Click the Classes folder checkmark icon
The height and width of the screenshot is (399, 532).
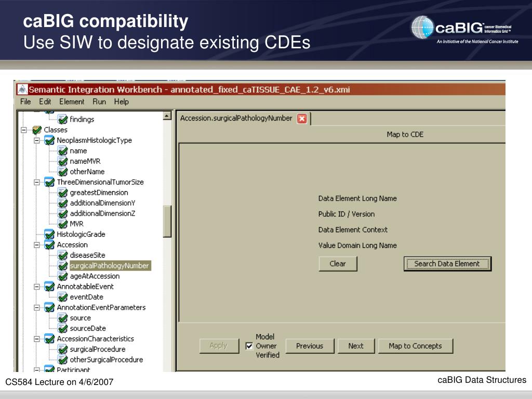coord(37,130)
